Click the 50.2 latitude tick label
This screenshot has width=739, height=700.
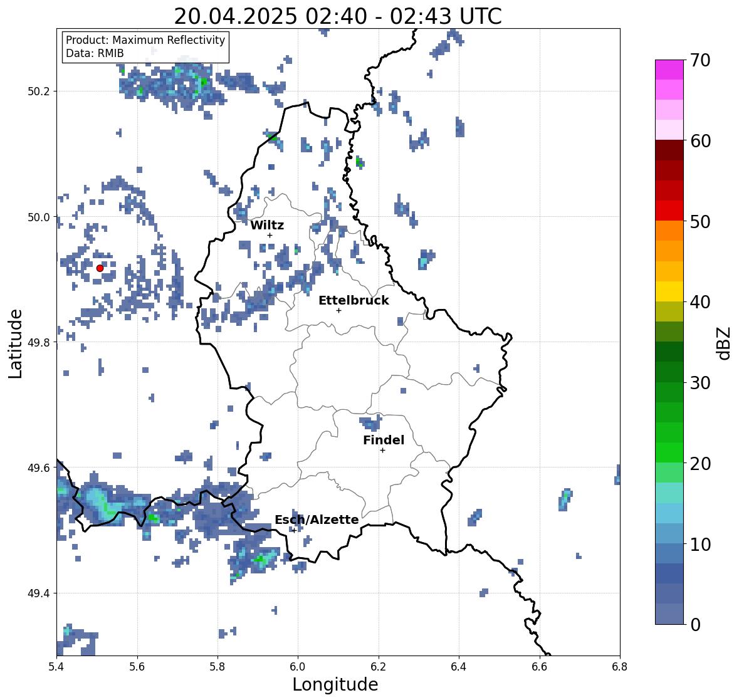click(39, 91)
